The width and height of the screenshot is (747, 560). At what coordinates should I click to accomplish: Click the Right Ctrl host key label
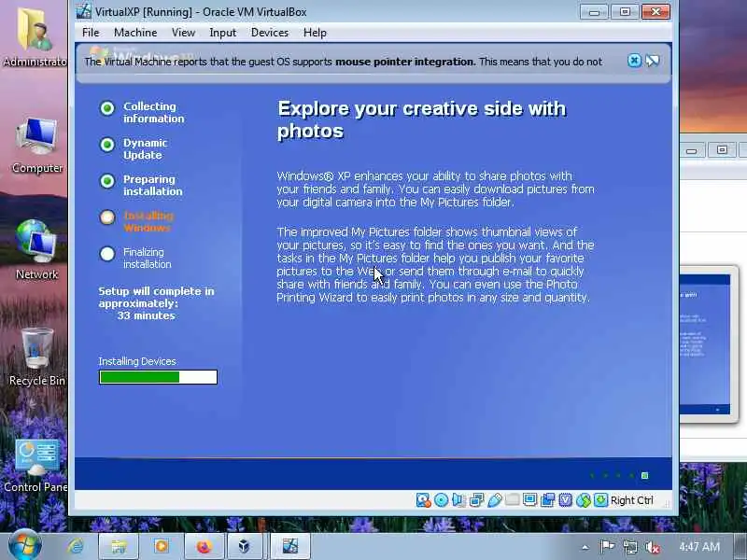[x=632, y=500]
